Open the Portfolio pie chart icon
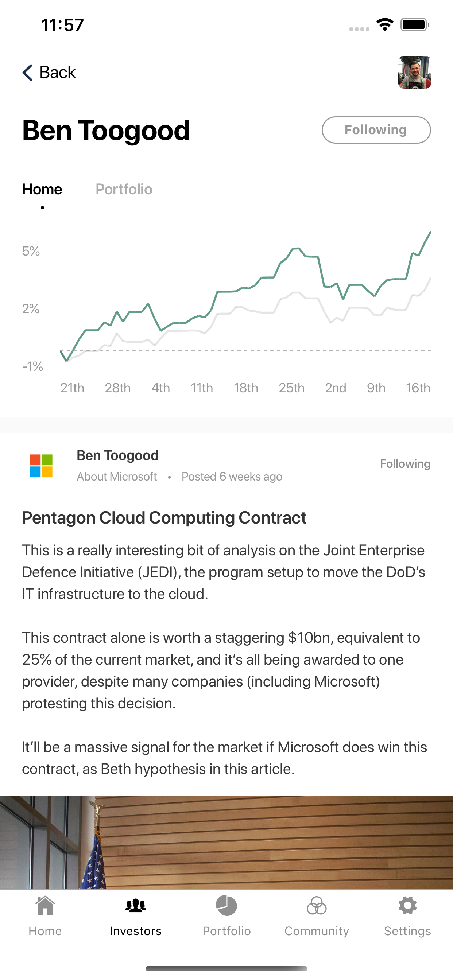Image resolution: width=453 pixels, height=980 pixels. (x=226, y=905)
